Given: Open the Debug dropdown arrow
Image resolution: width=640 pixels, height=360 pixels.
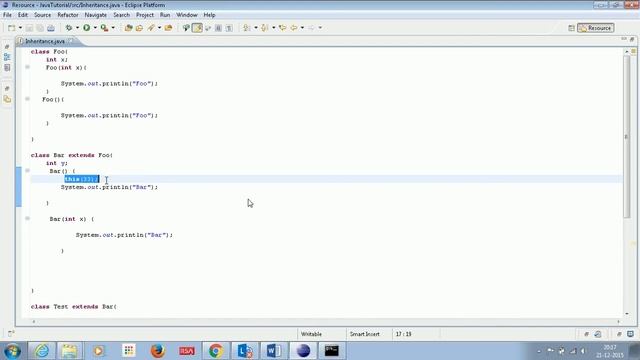Looking at the screenshot, I should (x=77, y=28).
